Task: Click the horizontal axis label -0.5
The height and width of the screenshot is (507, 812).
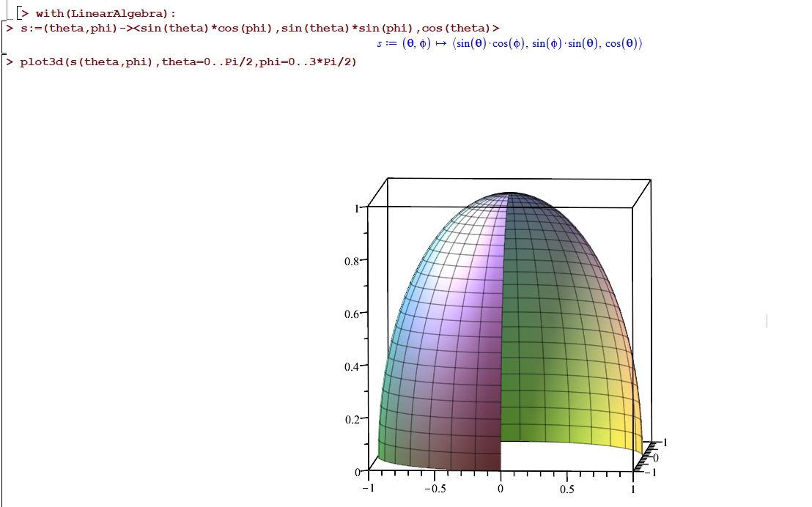Action: click(x=435, y=489)
